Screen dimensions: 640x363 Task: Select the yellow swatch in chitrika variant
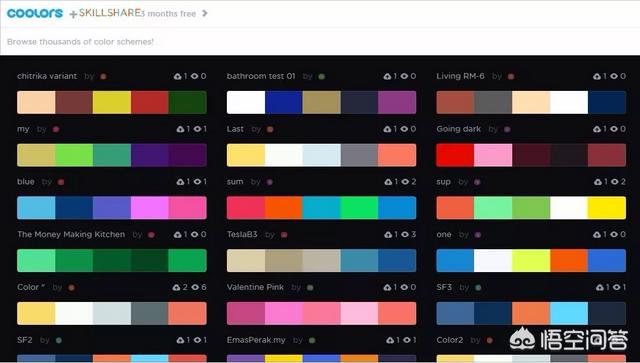tap(112, 102)
